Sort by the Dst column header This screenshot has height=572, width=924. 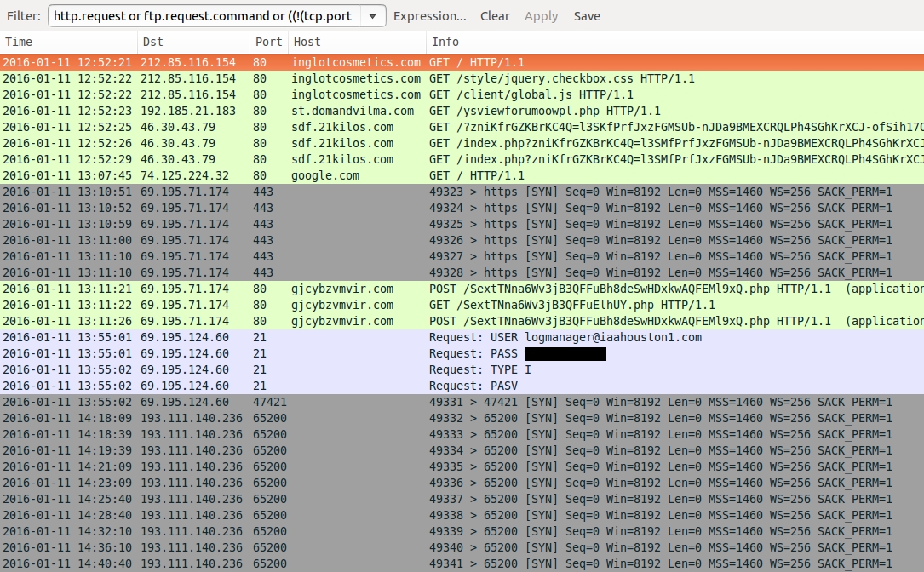tap(192, 42)
